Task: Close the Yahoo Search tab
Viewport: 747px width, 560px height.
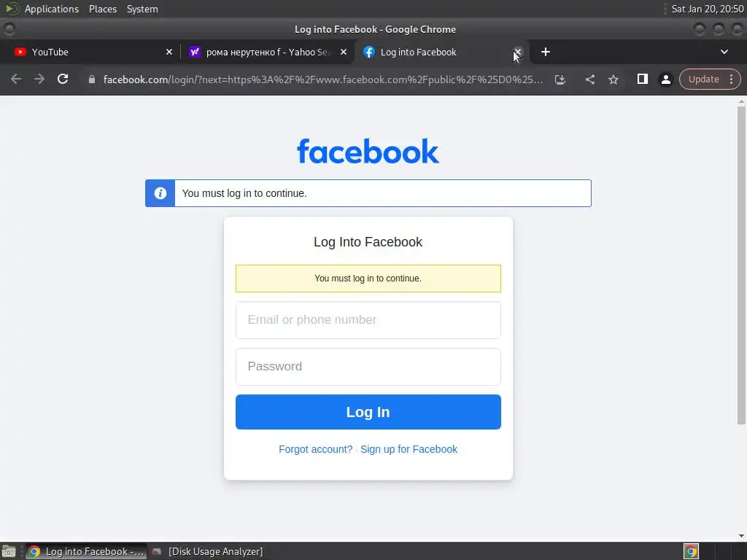Action: pyautogui.click(x=344, y=52)
